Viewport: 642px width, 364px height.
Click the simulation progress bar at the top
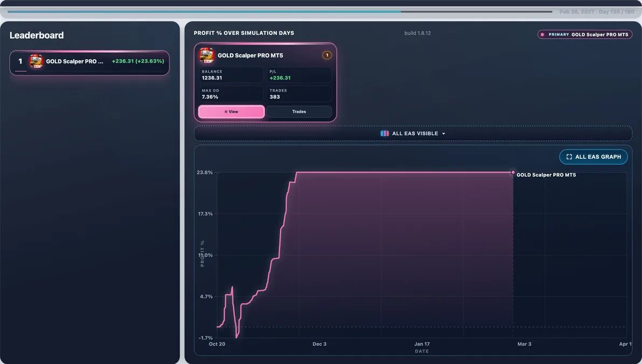click(280, 11)
